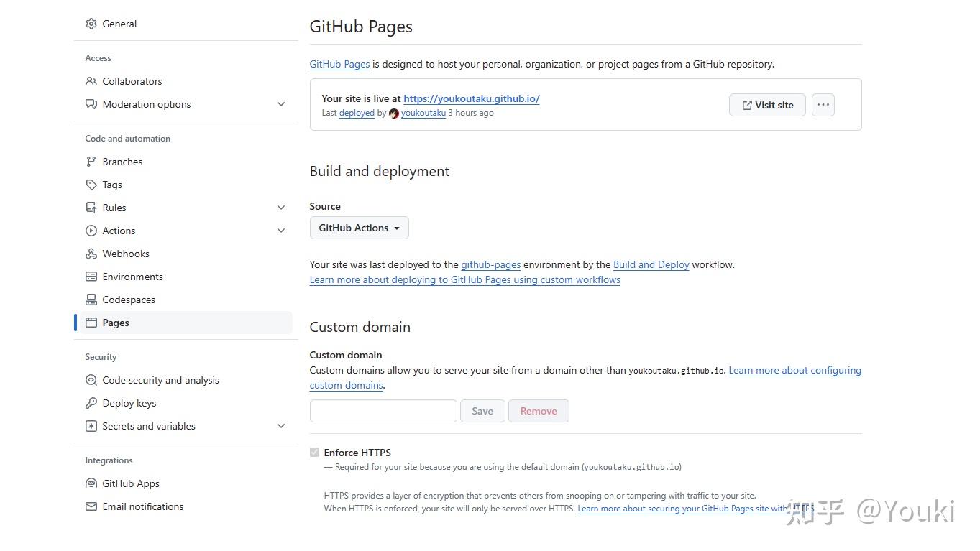Toggle the Enforce HTTPS checkbox
The height and width of the screenshot is (551, 980).
[x=314, y=452]
